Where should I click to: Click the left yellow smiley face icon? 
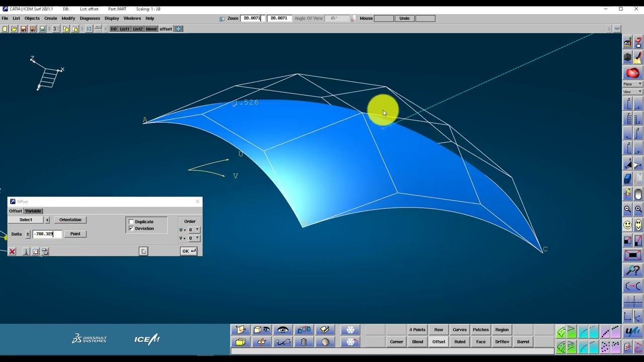click(x=627, y=225)
